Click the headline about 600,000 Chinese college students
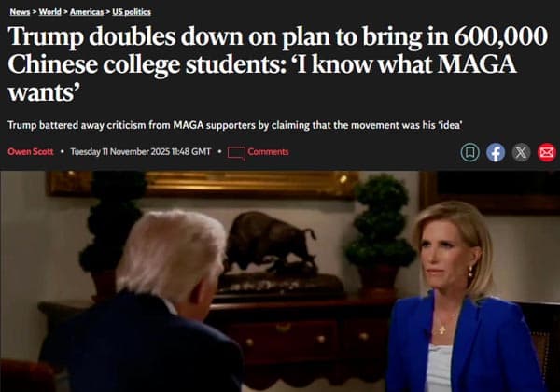 click(277, 64)
